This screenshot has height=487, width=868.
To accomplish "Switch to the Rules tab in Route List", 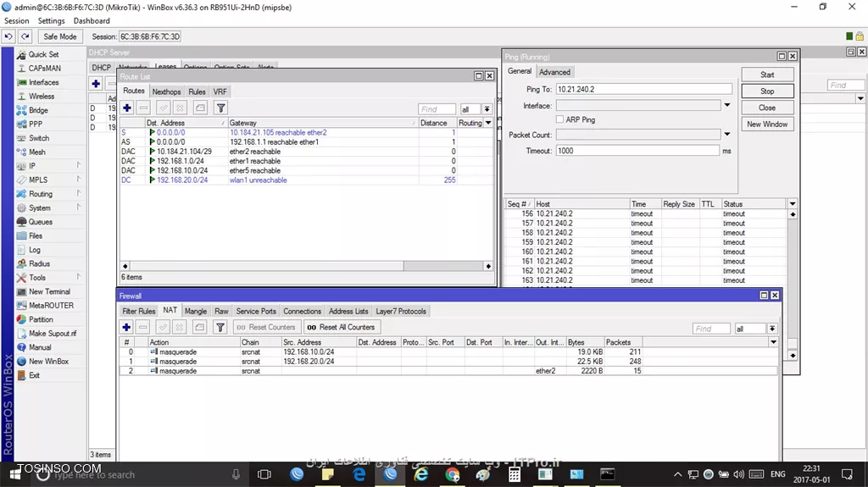I will pos(197,91).
